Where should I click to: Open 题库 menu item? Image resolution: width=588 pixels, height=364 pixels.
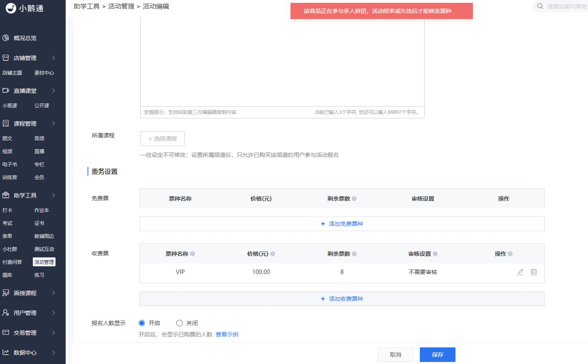click(7, 275)
